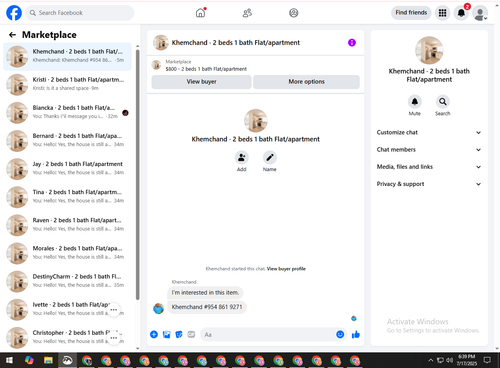Image resolution: width=500 pixels, height=368 pixels.
Task: Open the Biancka conversation
Action: 68,113
